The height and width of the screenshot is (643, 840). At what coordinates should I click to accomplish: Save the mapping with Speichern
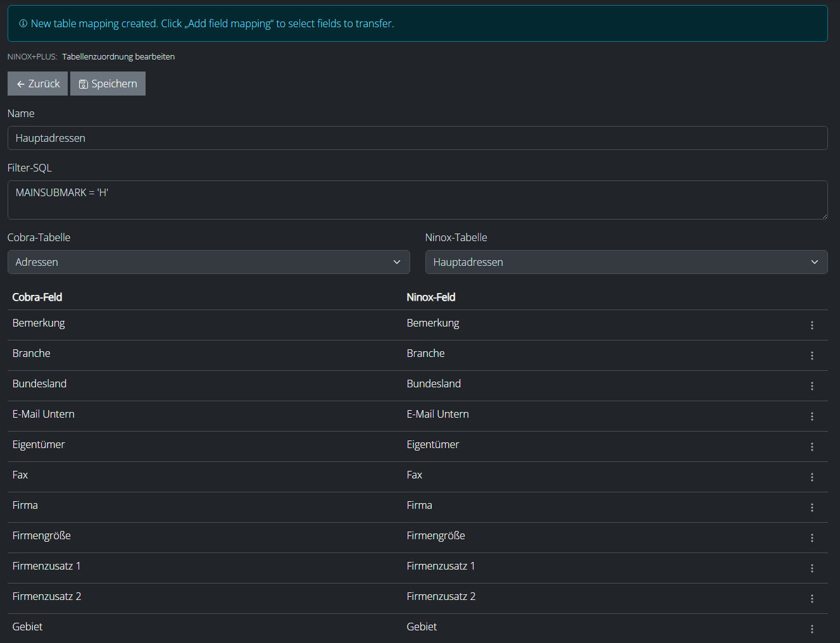pyautogui.click(x=108, y=84)
